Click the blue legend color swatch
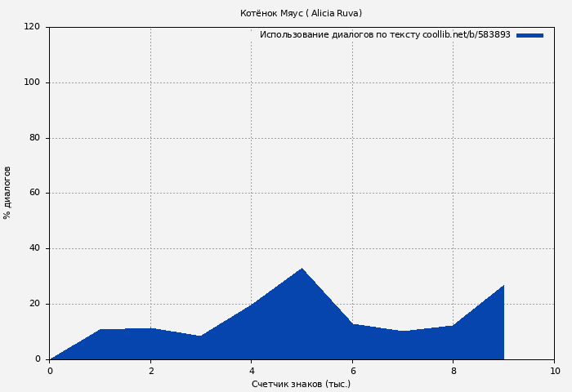 [x=530, y=35]
